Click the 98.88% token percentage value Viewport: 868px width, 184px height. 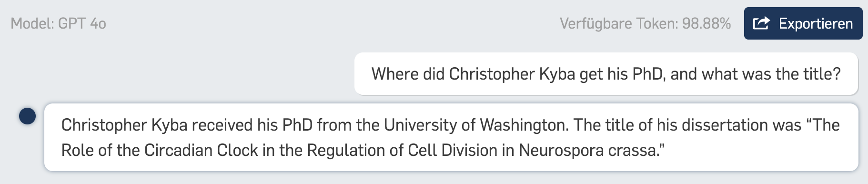707,23
